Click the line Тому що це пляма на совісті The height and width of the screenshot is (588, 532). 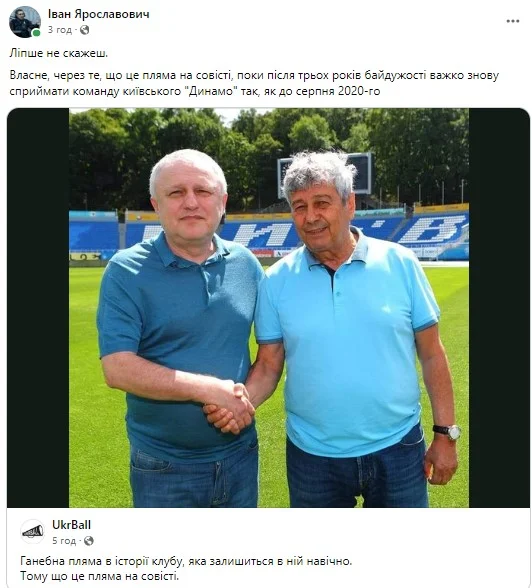(x=100, y=576)
